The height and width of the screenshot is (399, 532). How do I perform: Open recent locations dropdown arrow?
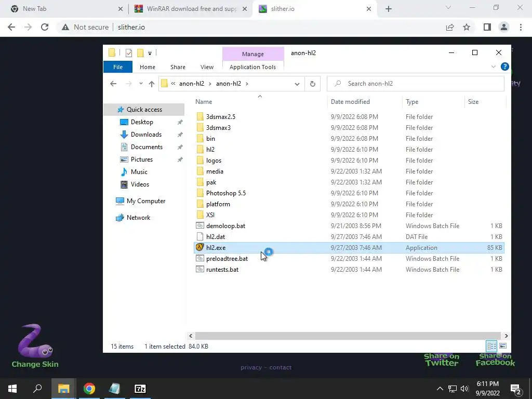(x=141, y=84)
